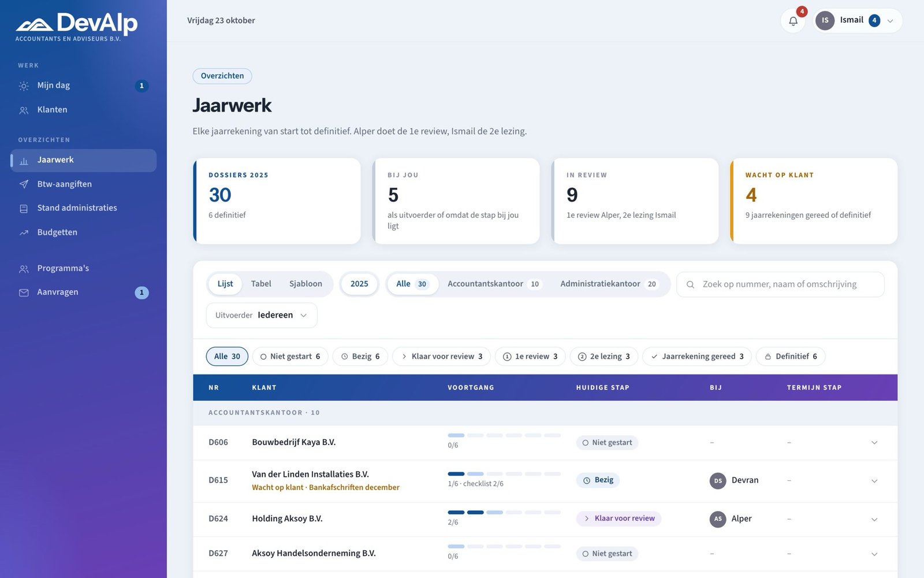Image resolution: width=924 pixels, height=578 pixels.
Task: Filter list by Bezig status
Action: 360,356
